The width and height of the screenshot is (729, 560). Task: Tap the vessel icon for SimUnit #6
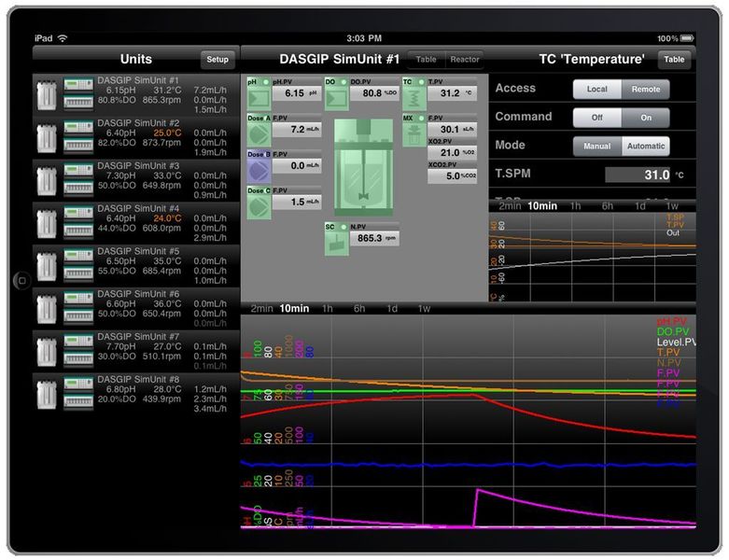point(47,309)
